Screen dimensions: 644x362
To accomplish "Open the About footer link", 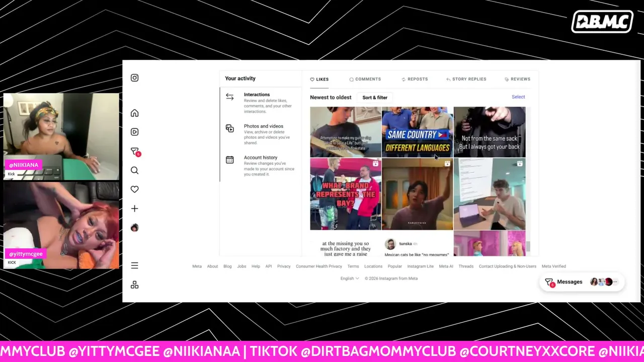I will [x=212, y=266].
